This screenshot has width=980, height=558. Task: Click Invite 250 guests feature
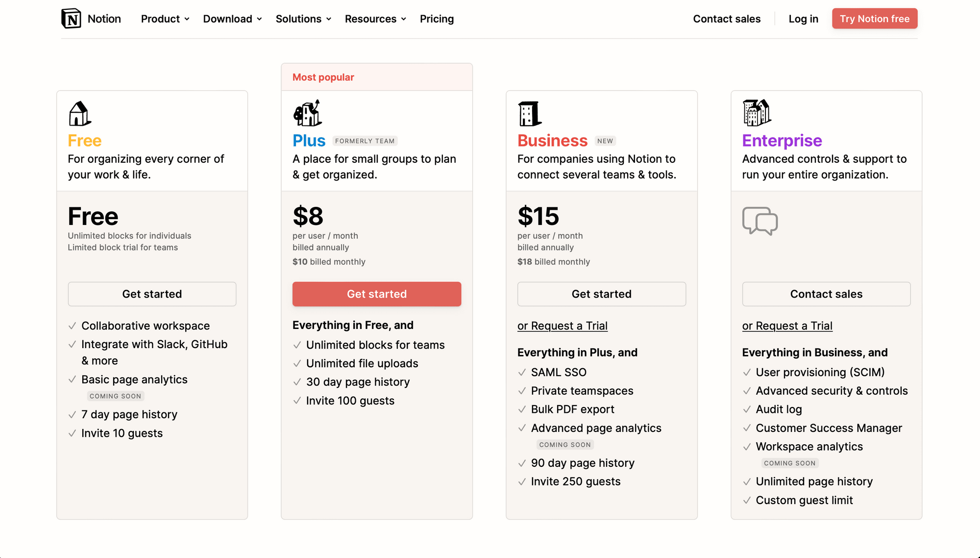pos(576,482)
